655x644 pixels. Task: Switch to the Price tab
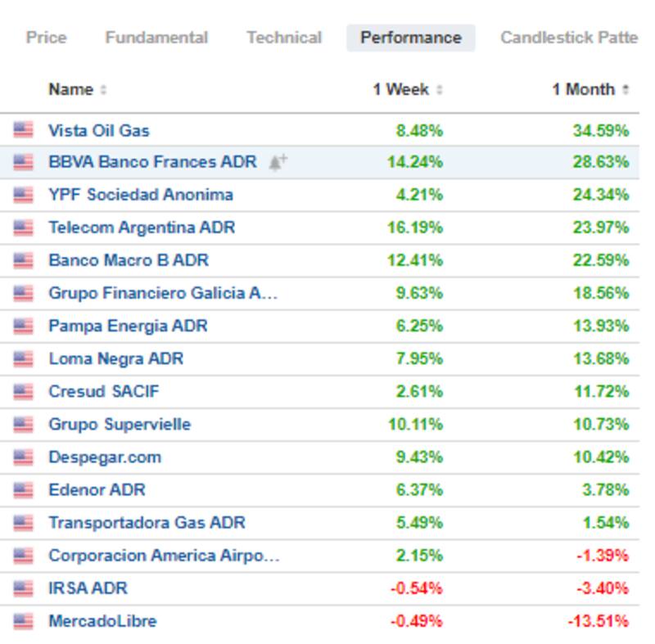(46, 38)
